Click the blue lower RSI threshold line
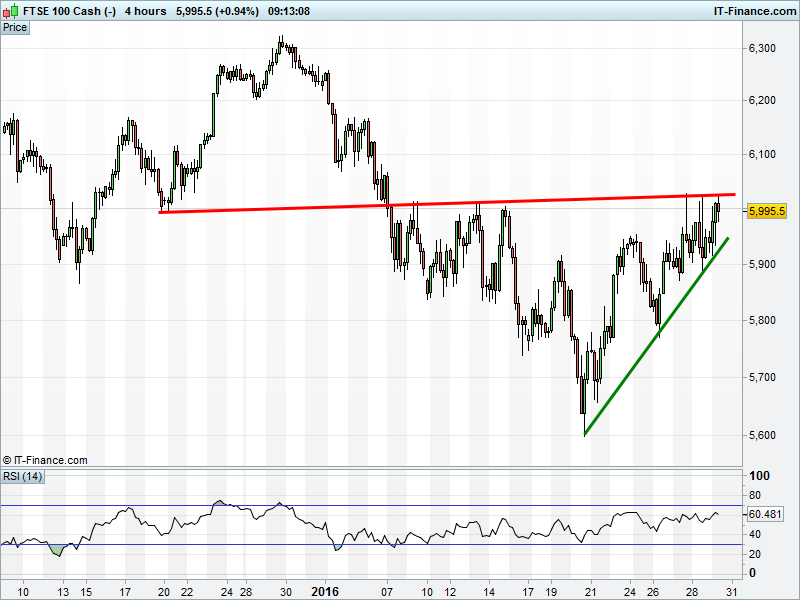Screen dimensions: 800x600 (400, 545)
